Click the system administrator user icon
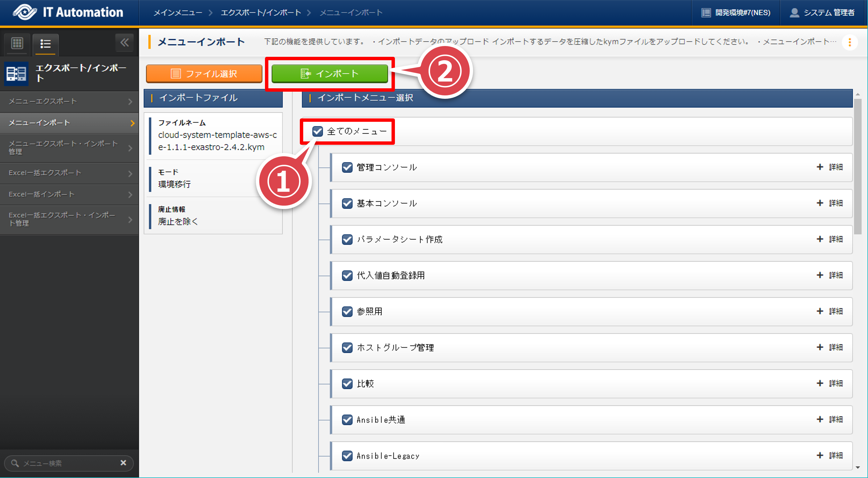868x478 pixels. (x=794, y=13)
